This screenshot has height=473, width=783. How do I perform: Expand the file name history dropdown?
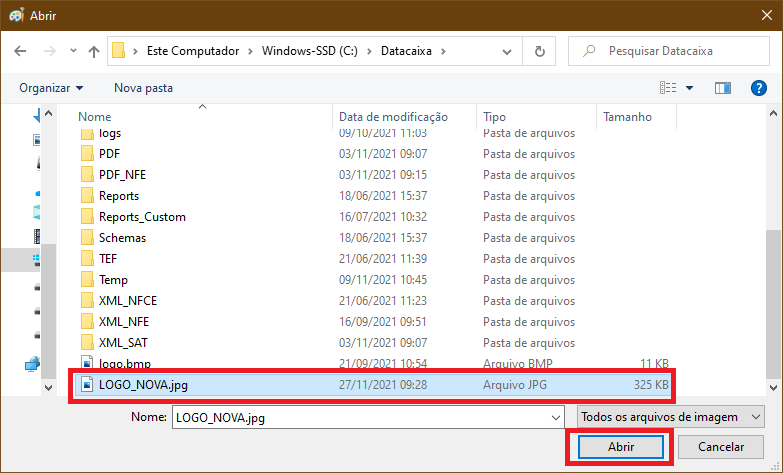pos(556,416)
